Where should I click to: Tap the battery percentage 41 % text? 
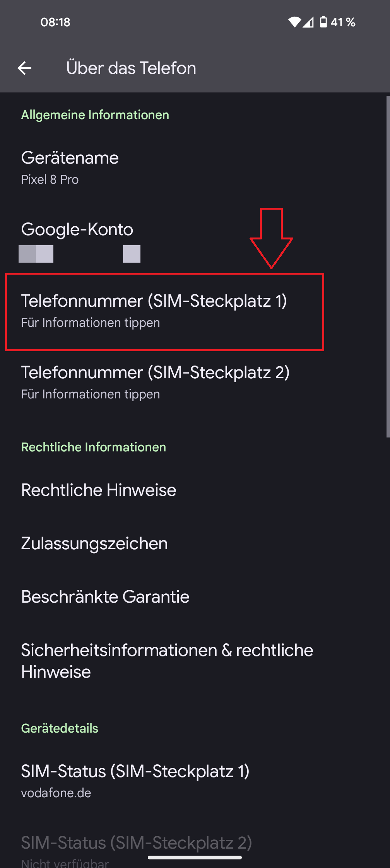[343, 22]
